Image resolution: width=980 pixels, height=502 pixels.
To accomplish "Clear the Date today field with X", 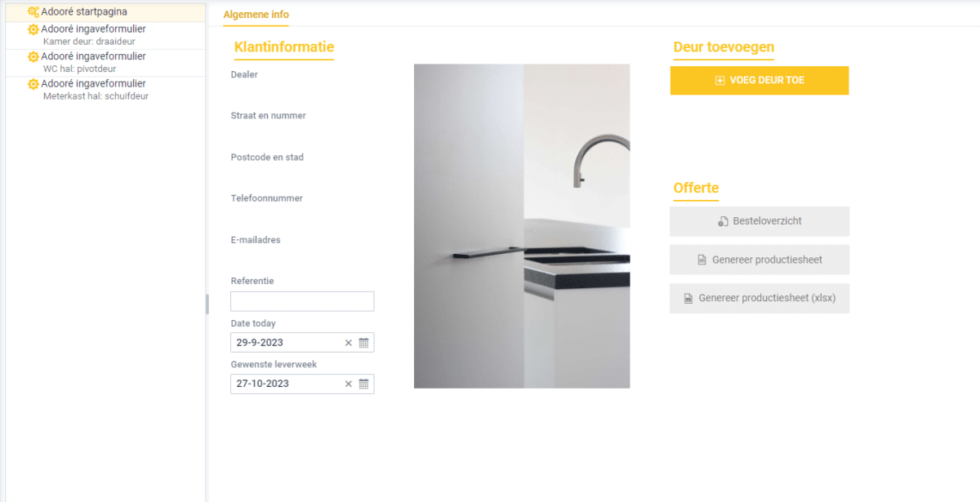I will click(x=348, y=343).
